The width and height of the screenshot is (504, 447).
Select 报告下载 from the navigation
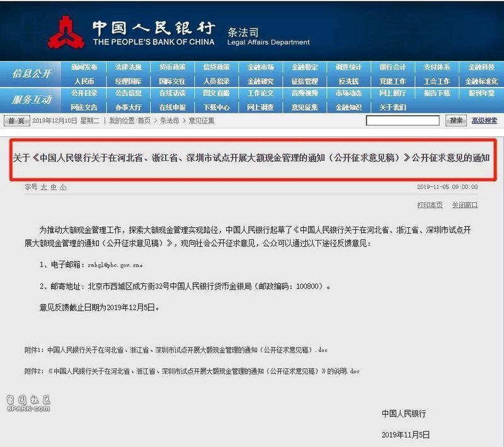pyautogui.click(x=437, y=93)
